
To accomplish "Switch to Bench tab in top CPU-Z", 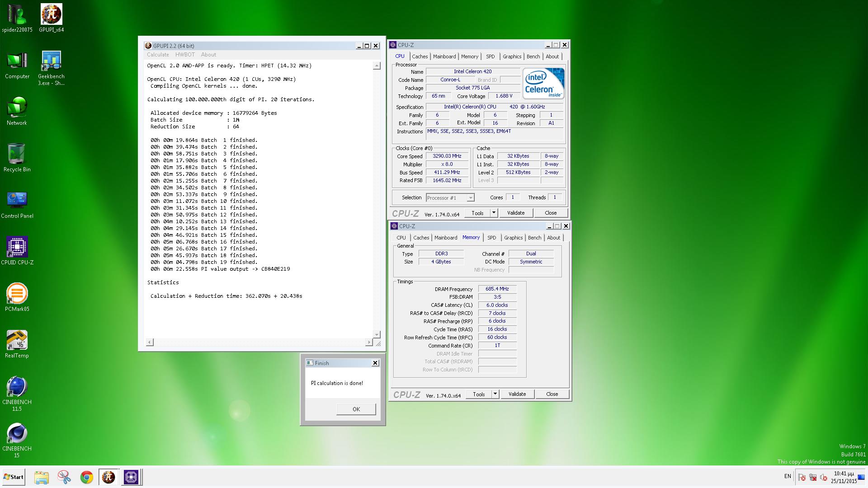I will pyautogui.click(x=533, y=56).
